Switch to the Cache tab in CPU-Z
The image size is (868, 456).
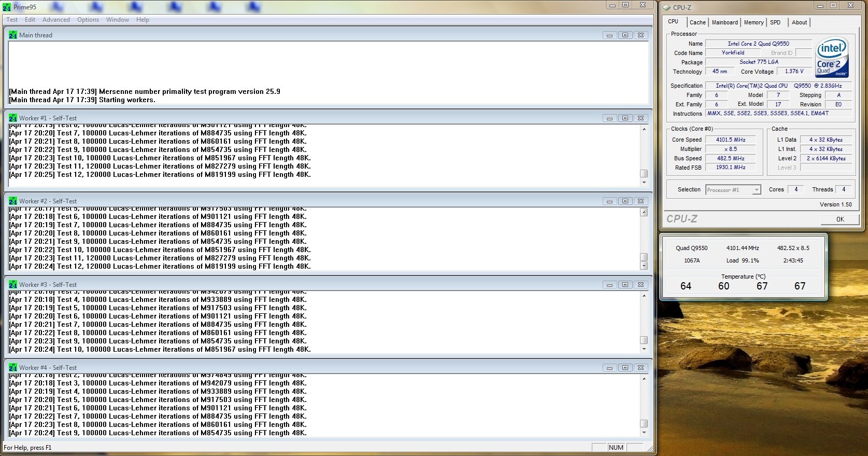coord(698,22)
